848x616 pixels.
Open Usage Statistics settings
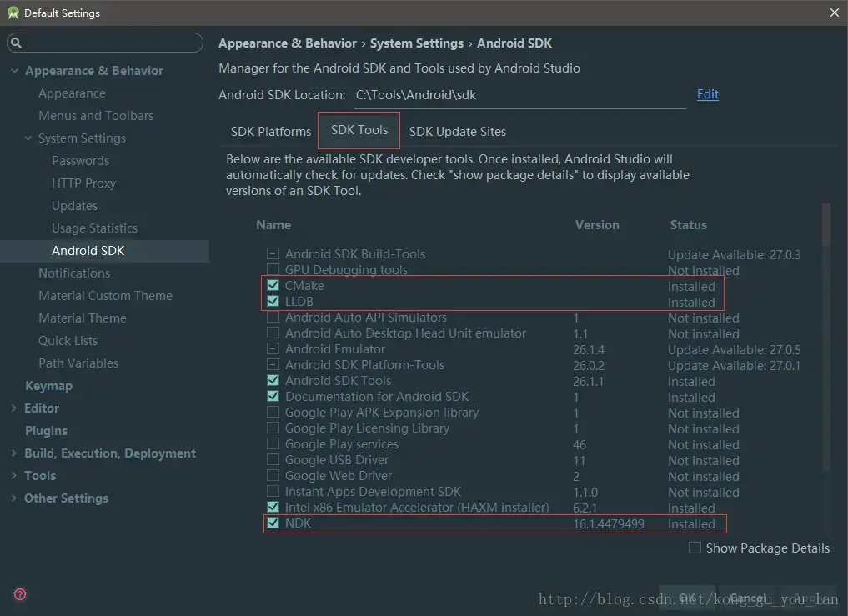(x=95, y=228)
